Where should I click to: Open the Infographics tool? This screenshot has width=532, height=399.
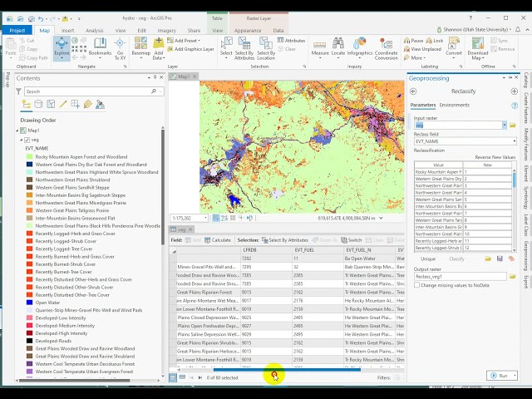click(x=360, y=47)
